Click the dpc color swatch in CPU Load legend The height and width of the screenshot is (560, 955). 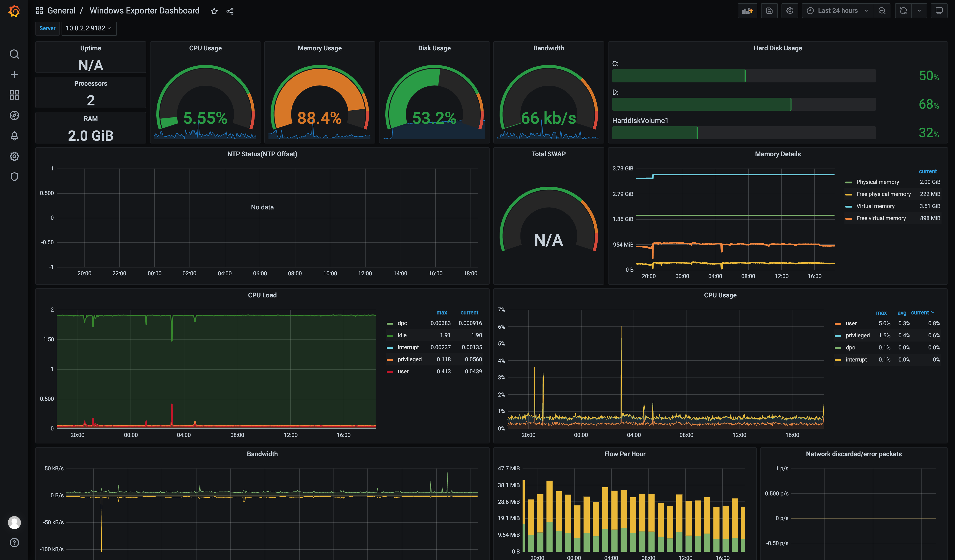pos(389,324)
